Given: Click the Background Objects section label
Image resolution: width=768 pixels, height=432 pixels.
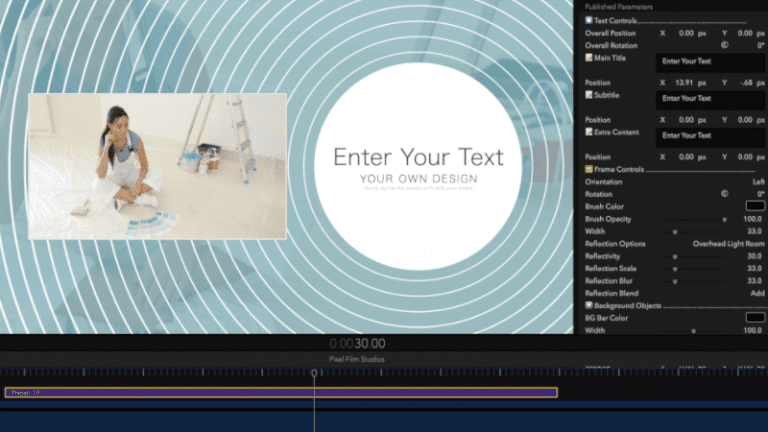Looking at the screenshot, I should point(627,306).
